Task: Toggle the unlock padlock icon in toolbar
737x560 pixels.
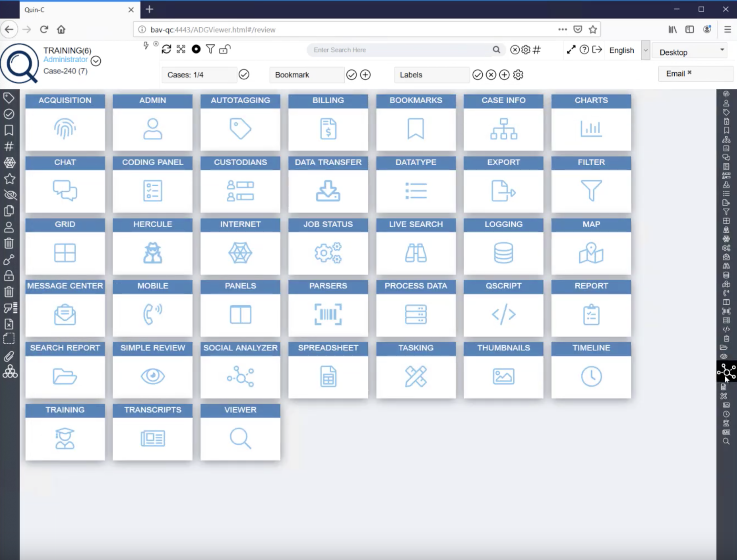Action: [x=225, y=49]
